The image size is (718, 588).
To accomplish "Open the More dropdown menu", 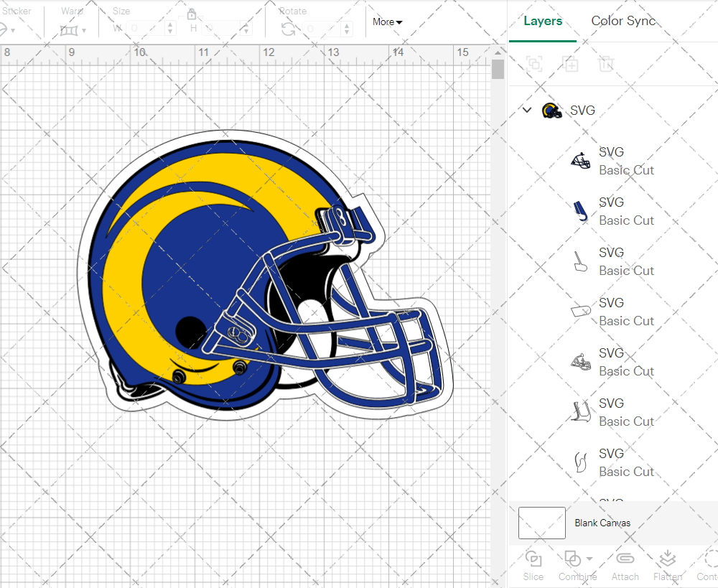I will coord(387,22).
